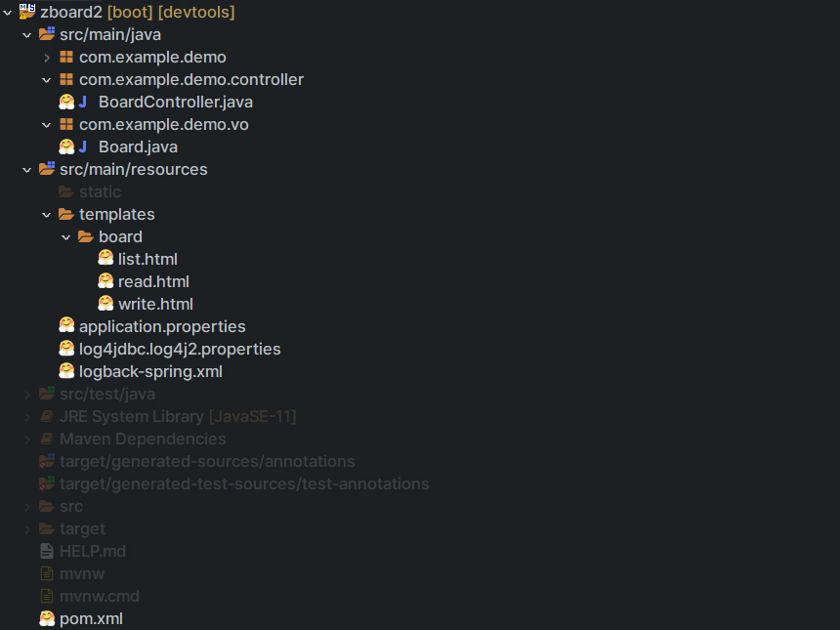Image resolution: width=840 pixels, height=630 pixels.
Task: Click the com.example.demo.controller package icon
Action: point(66,79)
